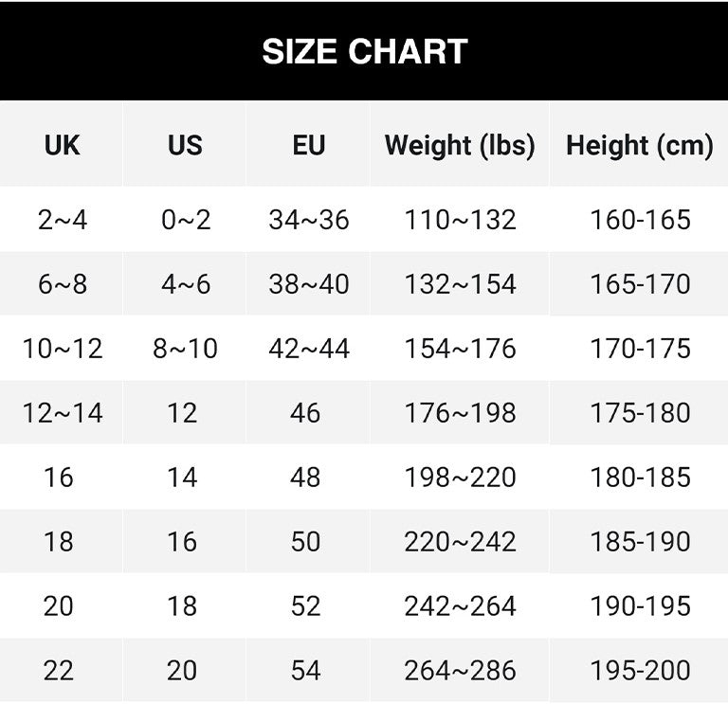Click US size 0~2 cell

186,220
